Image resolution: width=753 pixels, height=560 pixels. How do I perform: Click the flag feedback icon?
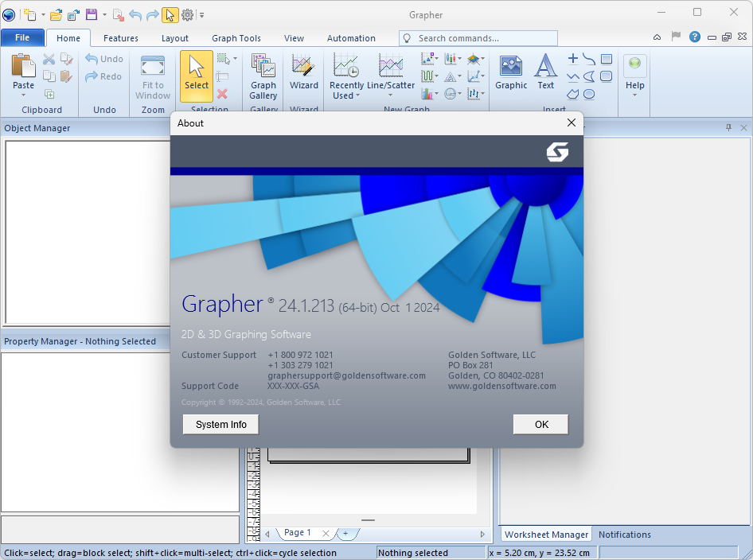676,36
